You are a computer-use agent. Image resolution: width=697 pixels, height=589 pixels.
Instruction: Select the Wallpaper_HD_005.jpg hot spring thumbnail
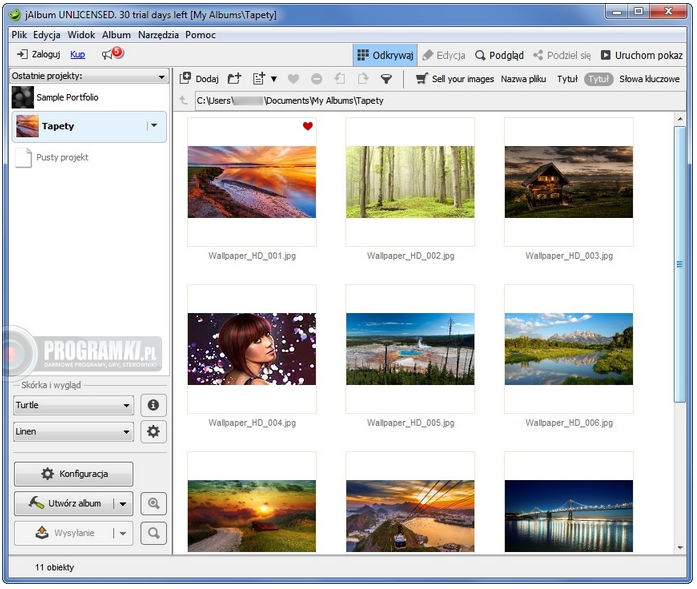click(x=410, y=349)
